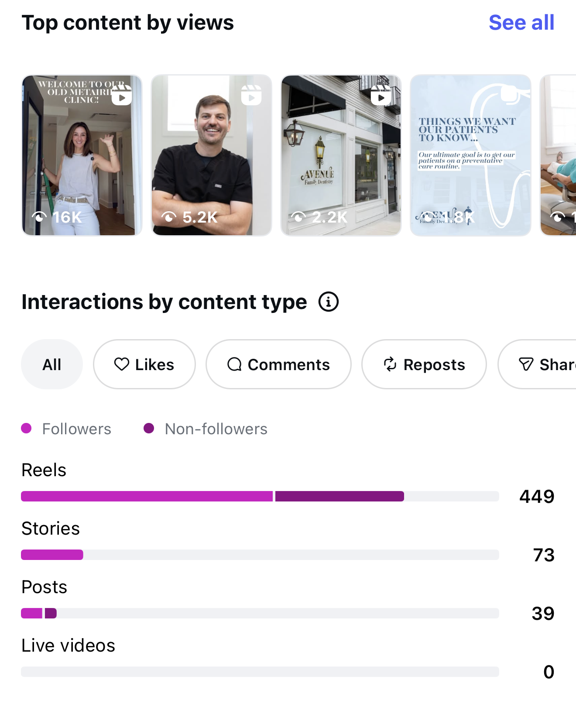Tap the info icon beside Interactions heading
This screenshot has height=728, width=576.
point(328,302)
